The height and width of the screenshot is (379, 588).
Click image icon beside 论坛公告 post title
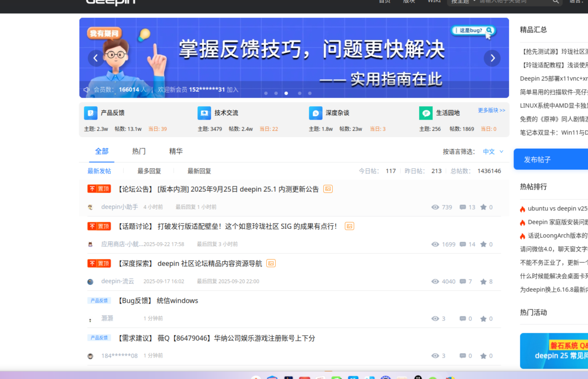328,189
